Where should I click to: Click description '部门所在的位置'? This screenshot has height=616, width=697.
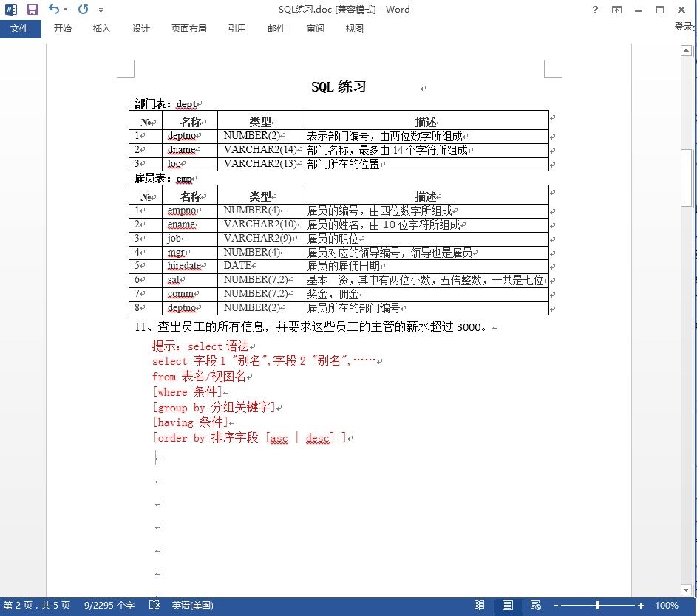click(343, 164)
